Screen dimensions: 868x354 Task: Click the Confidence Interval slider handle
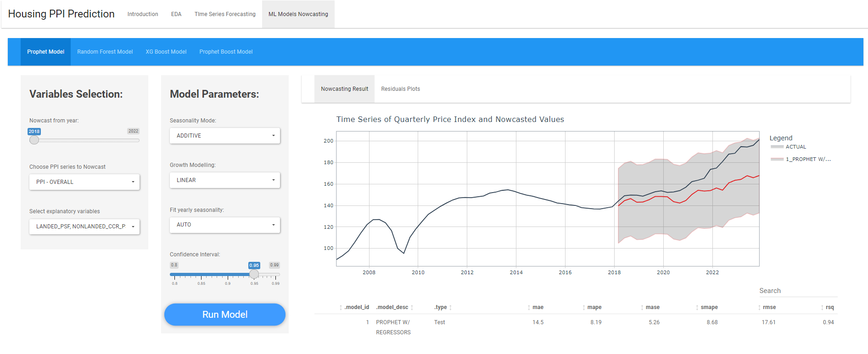coord(254,274)
